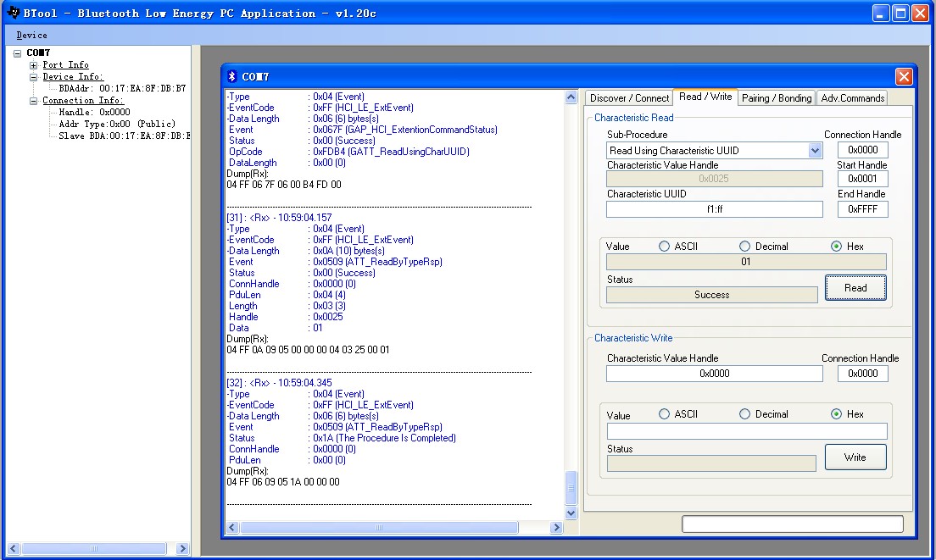Switch to the Read / Write tab
936x560 pixels.
[705, 97]
